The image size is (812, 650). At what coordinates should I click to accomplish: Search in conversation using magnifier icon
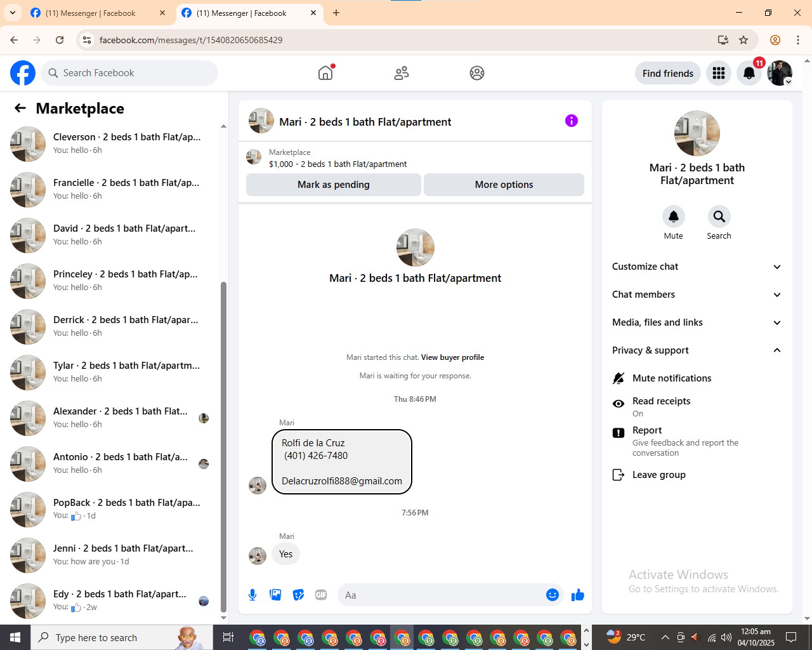click(x=719, y=216)
